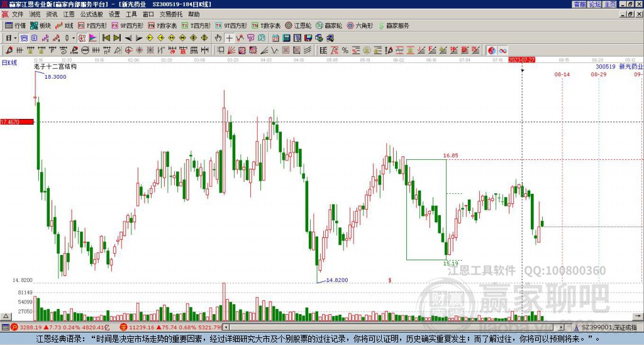Click the K线 toolbar button
The image size is (644, 345).
coord(64,25)
